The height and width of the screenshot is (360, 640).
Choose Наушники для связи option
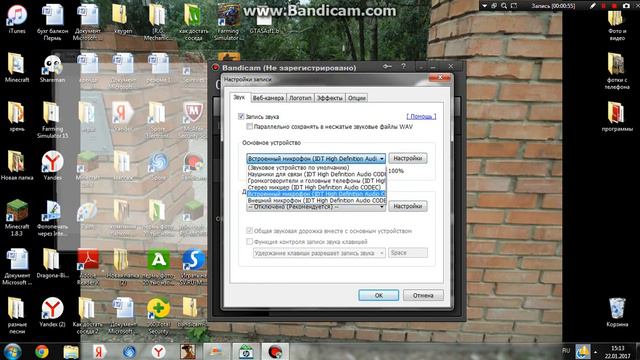tap(316, 174)
